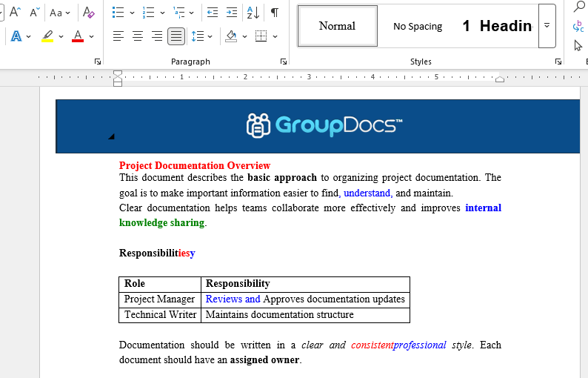The height and width of the screenshot is (378, 588).
Task: Toggle show paragraph marks
Action: [x=275, y=13]
